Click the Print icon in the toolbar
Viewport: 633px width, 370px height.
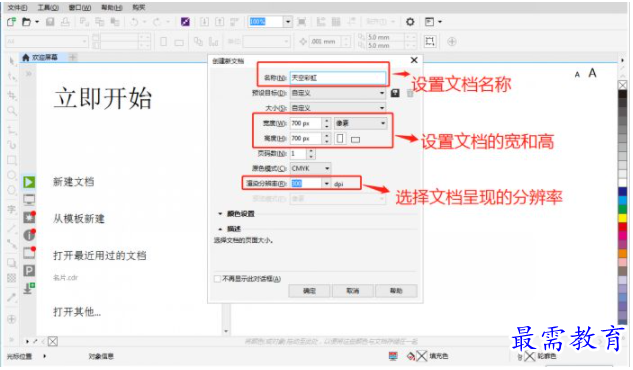point(65,22)
